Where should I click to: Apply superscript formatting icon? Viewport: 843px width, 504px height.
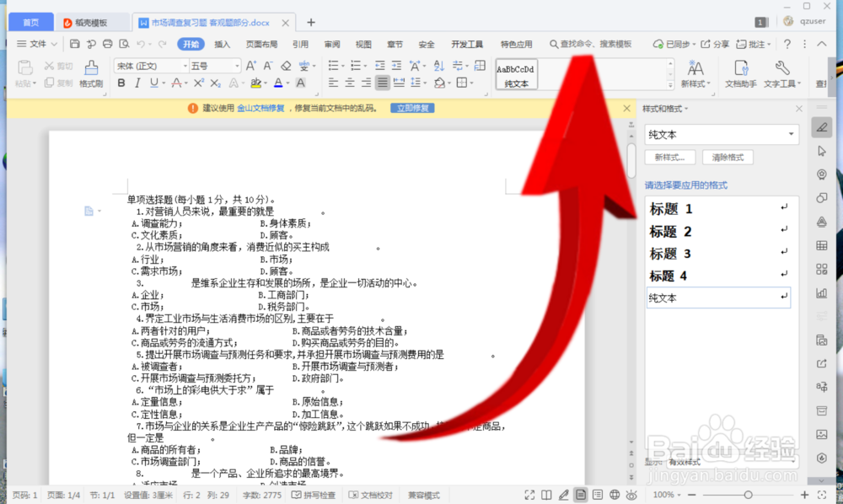pos(199,83)
